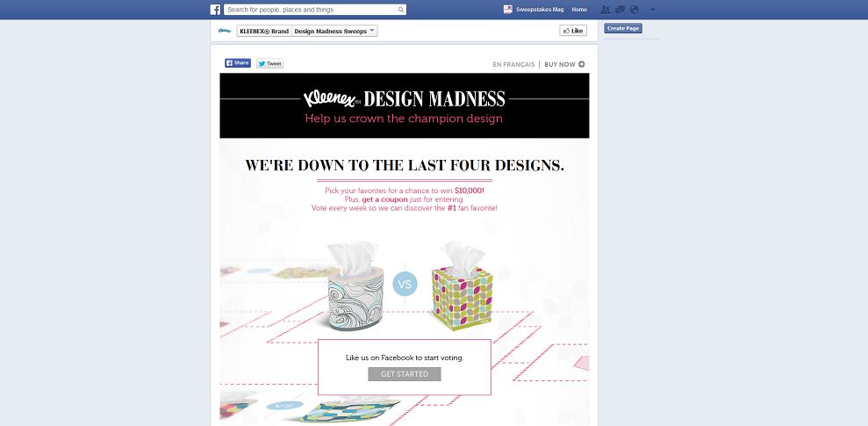Open the notifications globe icon

click(635, 10)
